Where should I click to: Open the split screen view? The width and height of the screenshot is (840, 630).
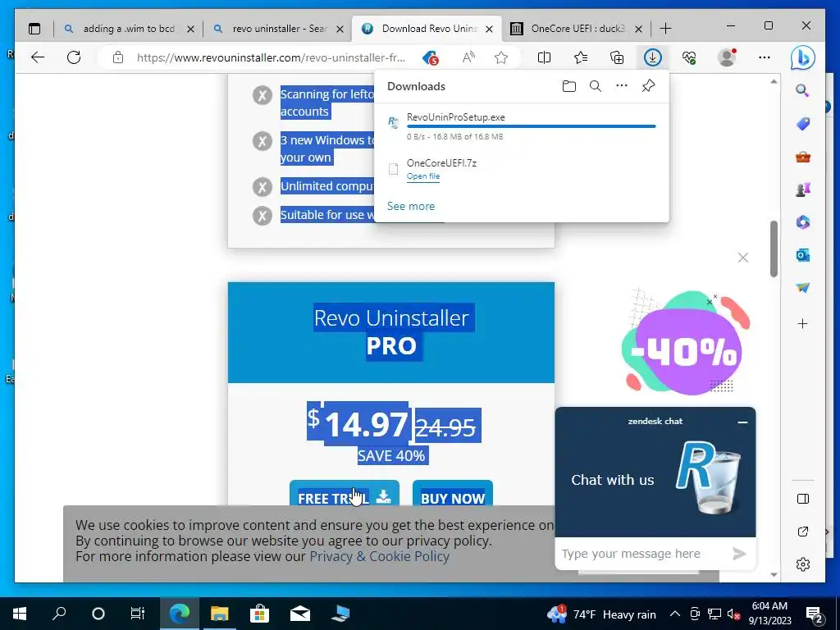(x=544, y=57)
